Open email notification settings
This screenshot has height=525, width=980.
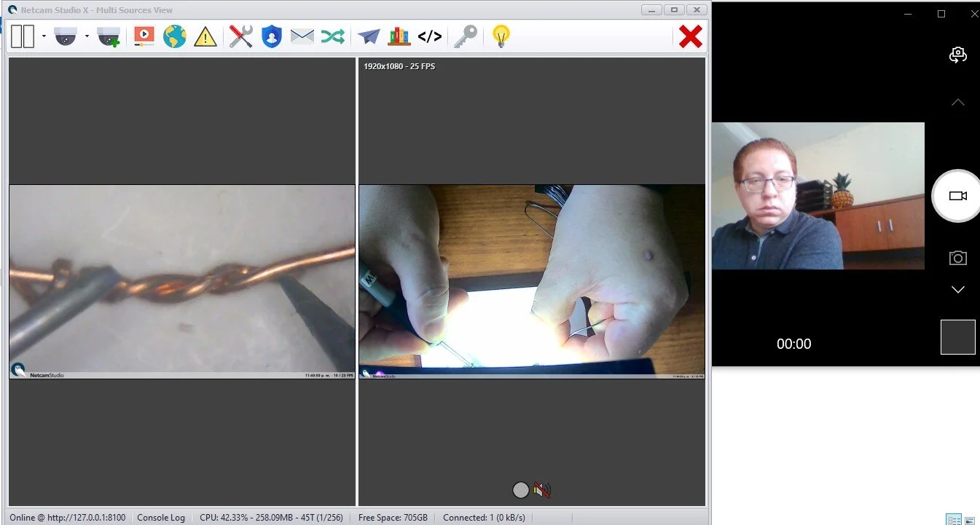[x=302, y=36]
